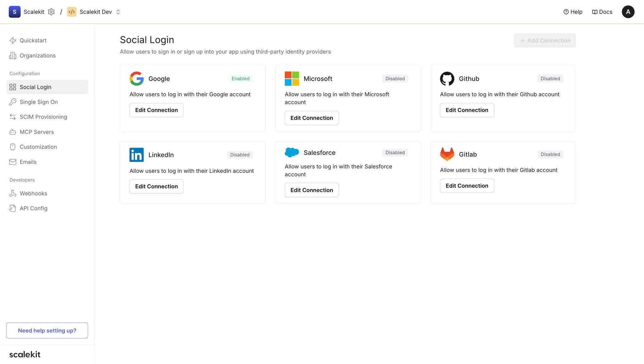Edit the Google connection

pyautogui.click(x=156, y=110)
